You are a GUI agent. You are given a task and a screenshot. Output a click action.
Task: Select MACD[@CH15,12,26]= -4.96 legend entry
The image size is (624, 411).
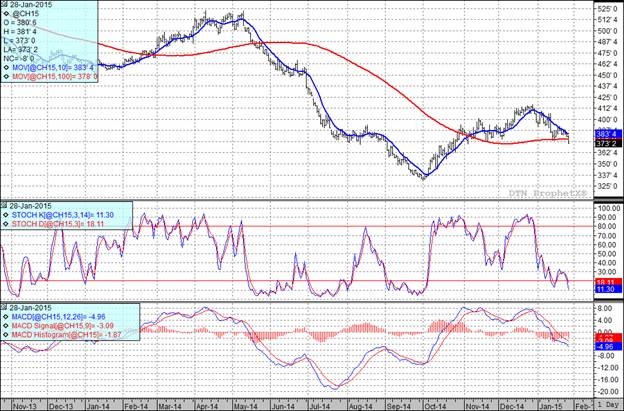coord(58,317)
